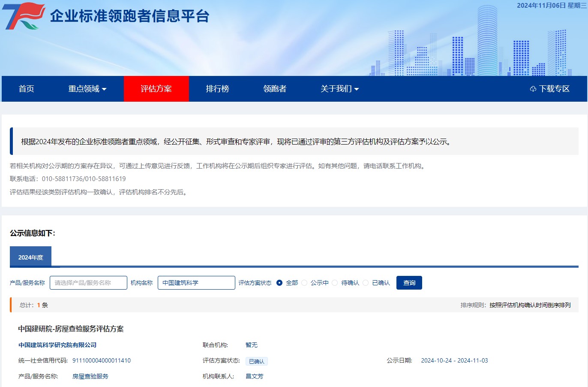Screen dimensions: 588x387
Task: Select the 全部 radio button
Action: click(x=279, y=283)
